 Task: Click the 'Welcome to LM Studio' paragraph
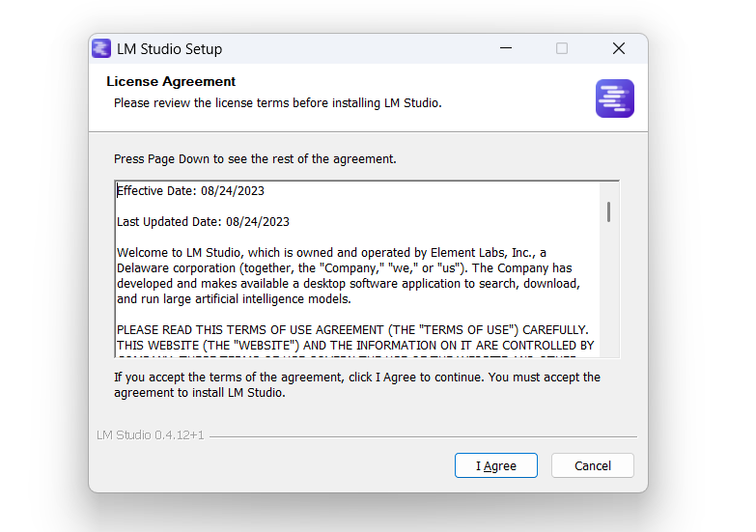[349, 276]
